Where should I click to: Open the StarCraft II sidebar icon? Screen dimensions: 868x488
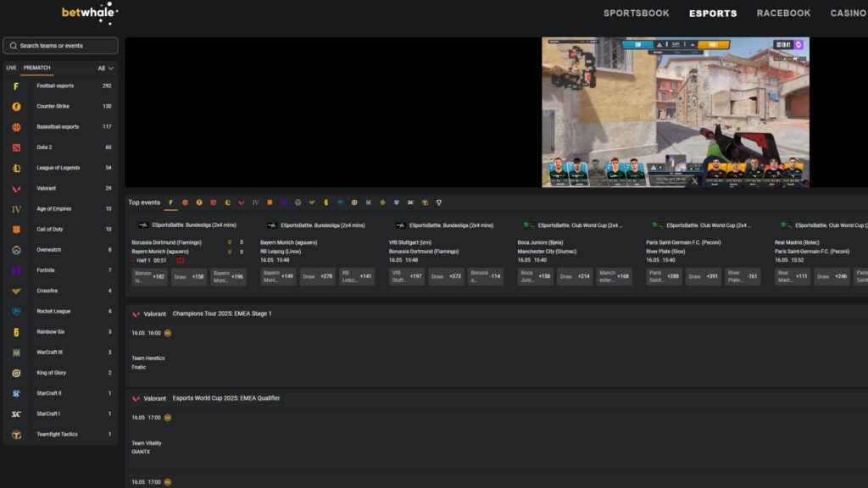[x=16, y=393]
